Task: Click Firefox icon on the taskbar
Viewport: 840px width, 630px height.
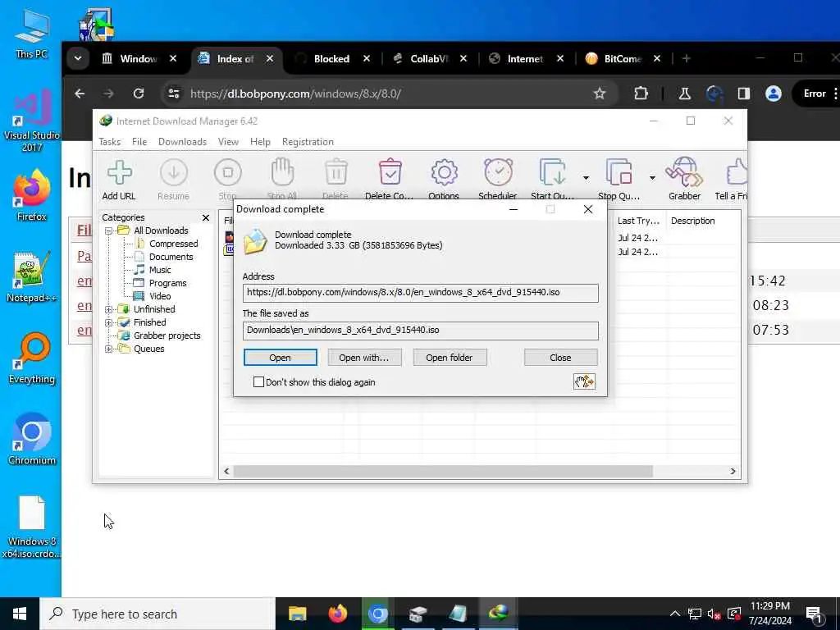Action: 337,614
